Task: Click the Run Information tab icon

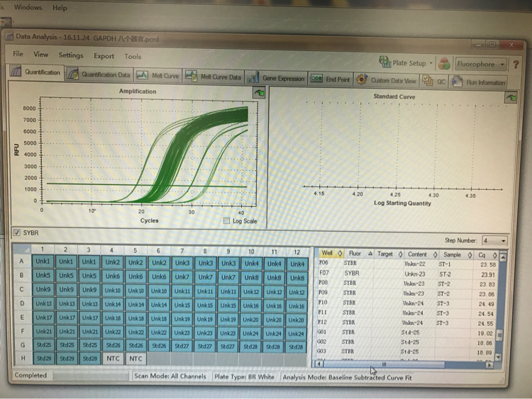Action: pos(457,82)
